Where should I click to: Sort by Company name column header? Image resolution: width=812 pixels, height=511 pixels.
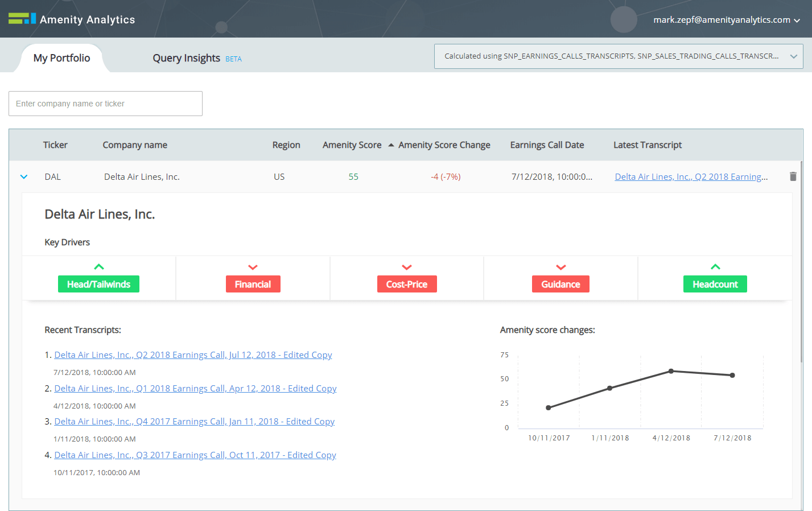click(x=135, y=145)
